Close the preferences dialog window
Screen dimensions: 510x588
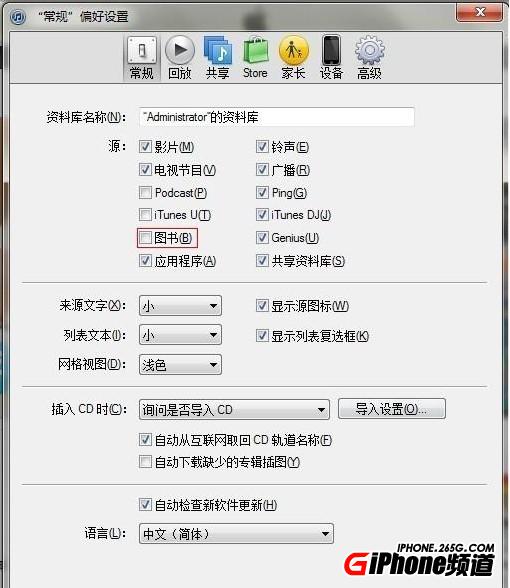479,12
